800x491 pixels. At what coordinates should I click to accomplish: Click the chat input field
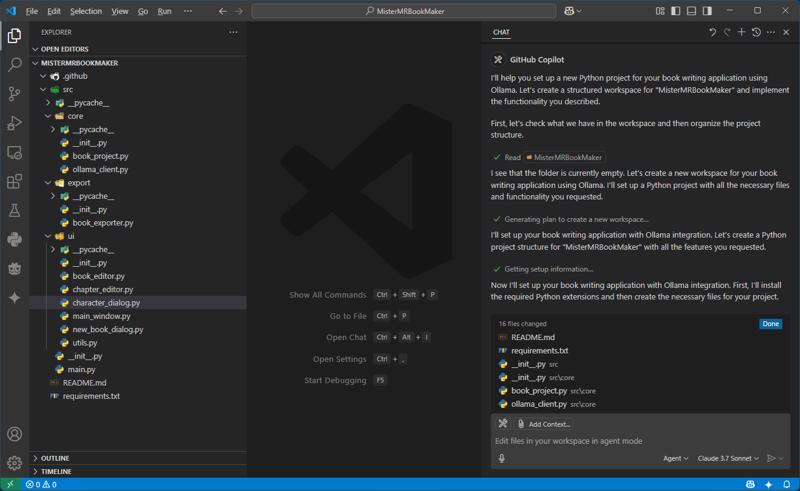[x=640, y=441]
